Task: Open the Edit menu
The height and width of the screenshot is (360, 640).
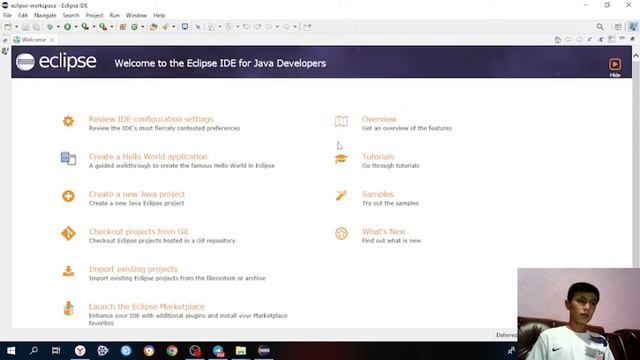Action: (22, 16)
